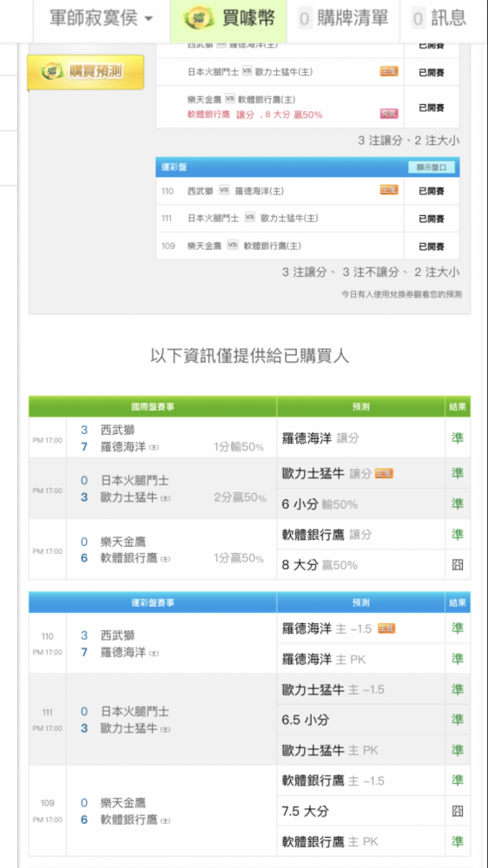Click the yellow 購買預測 button
The image size is (488, 868).
(85, 72)
